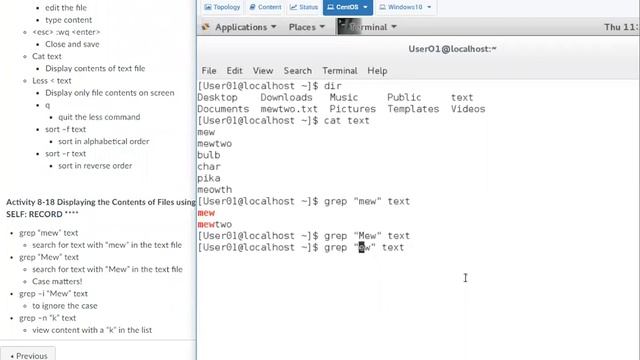This screenshot has width=640, height=360.
Task: Click 'Less < text' bullet
Action: (x=52, y=81)
